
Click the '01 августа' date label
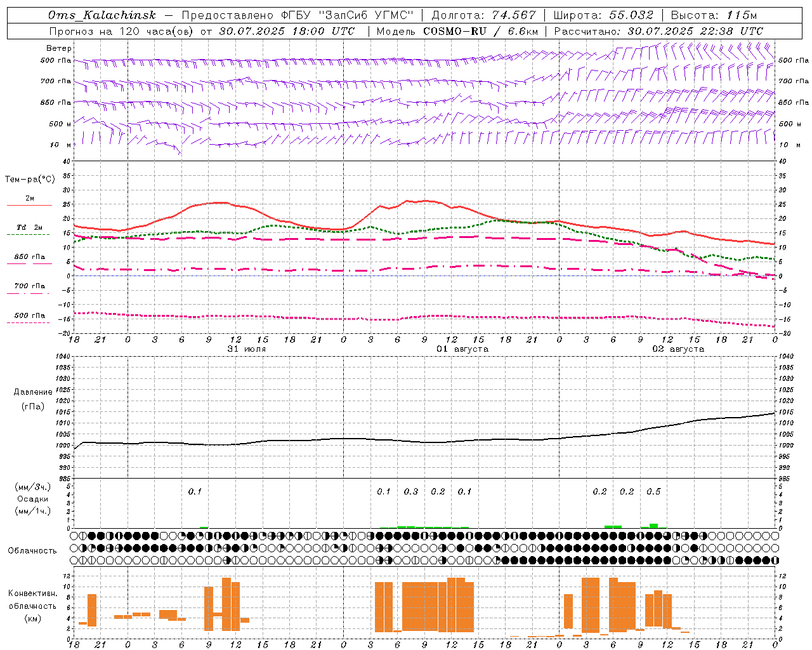[x=462, y=349]
